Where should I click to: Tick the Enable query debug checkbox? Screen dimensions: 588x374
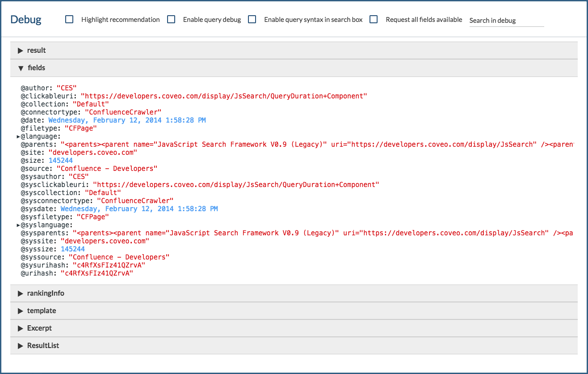point(171,19)
